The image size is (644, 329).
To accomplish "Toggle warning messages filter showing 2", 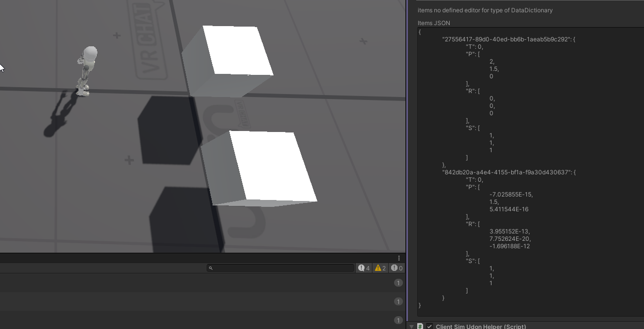I will coord(380,268).
